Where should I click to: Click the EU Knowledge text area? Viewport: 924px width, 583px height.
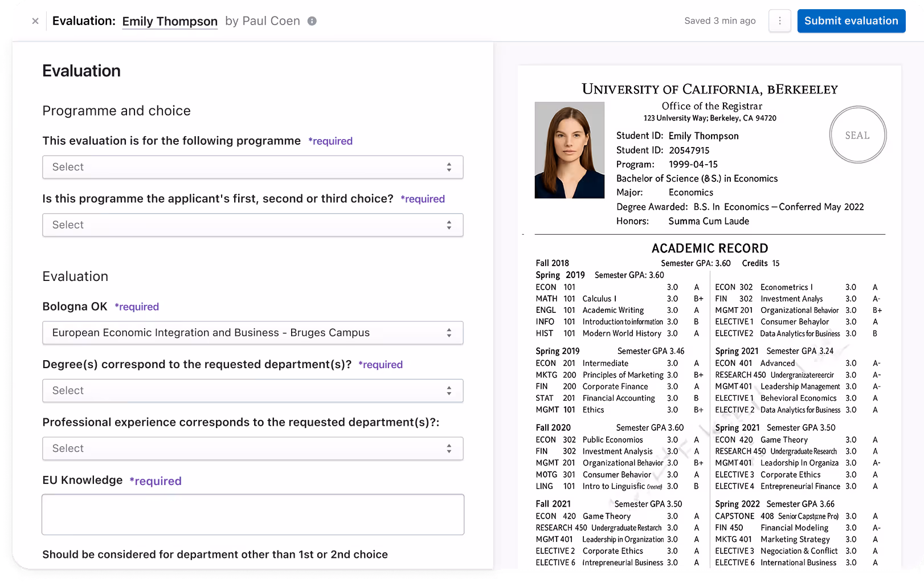coord(252,514)
